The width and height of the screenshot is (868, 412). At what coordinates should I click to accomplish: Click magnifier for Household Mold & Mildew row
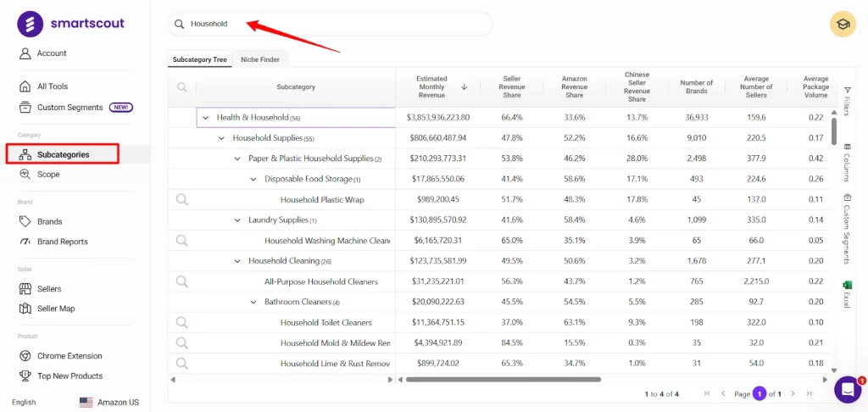tap(182, 342)
